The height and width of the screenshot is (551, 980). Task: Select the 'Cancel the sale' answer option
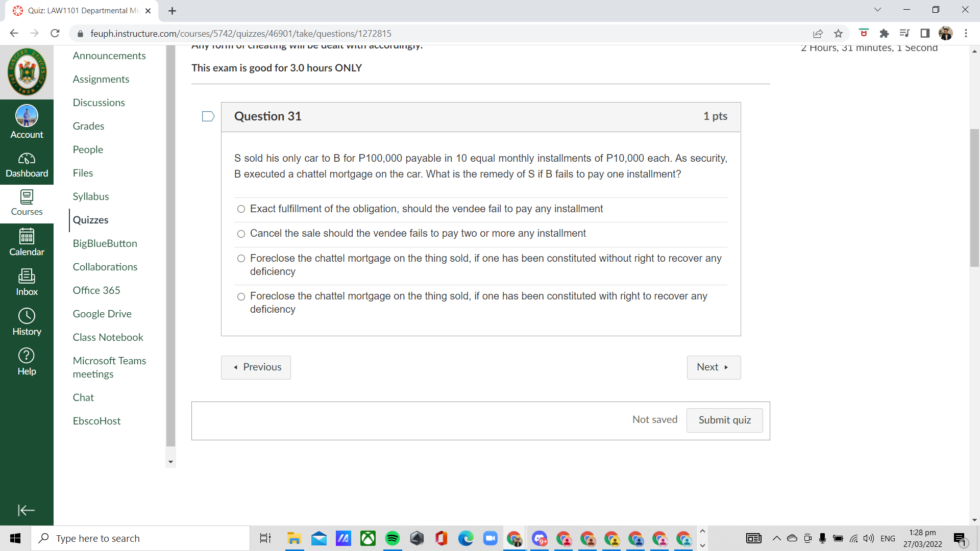click(241, 234)
